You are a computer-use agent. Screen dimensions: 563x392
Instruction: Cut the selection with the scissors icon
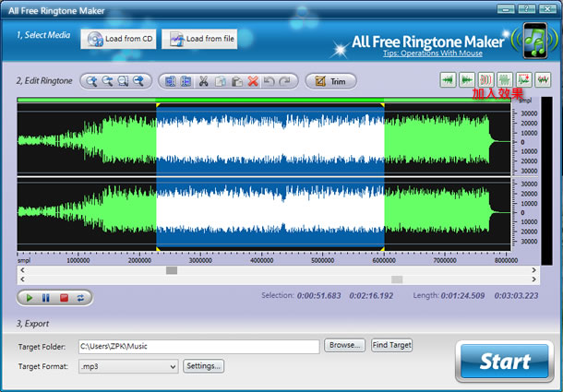coord(204,81)
